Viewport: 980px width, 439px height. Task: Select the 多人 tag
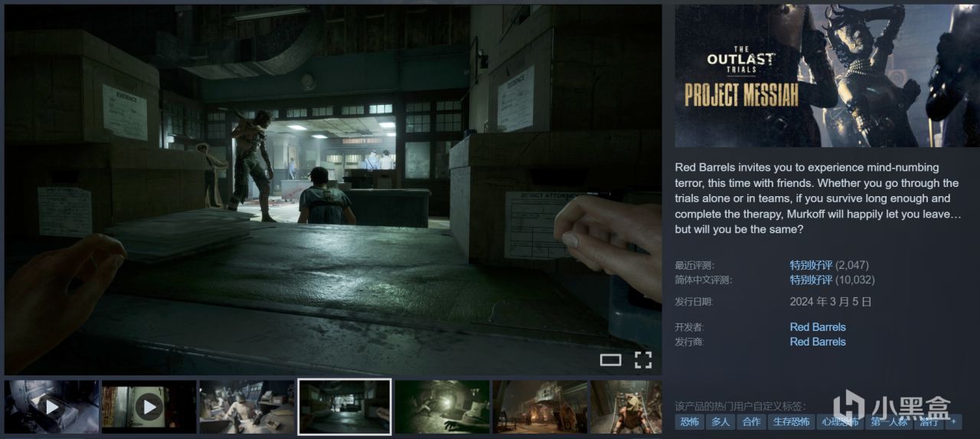point(720,422)
